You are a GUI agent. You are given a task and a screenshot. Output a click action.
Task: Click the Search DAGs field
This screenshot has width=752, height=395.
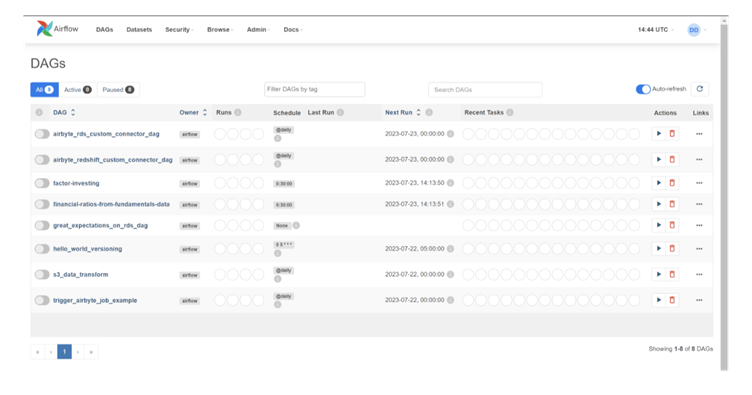tap(485, 90)
